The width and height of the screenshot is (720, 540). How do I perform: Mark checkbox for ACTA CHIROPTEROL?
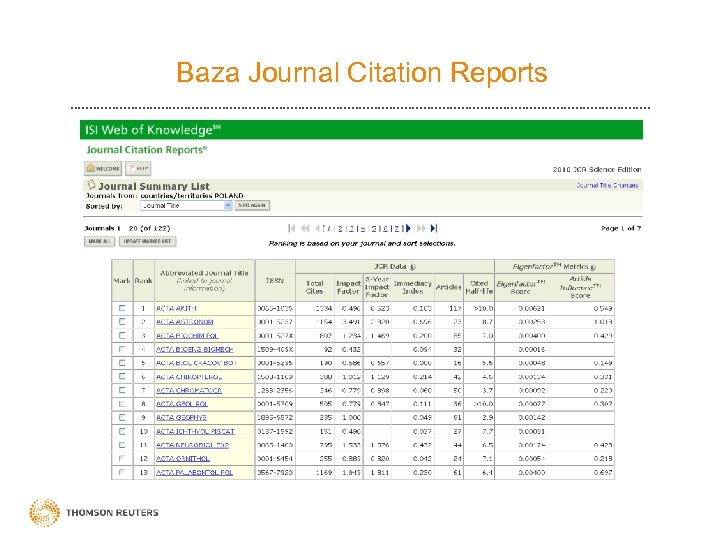coord(122,376)
